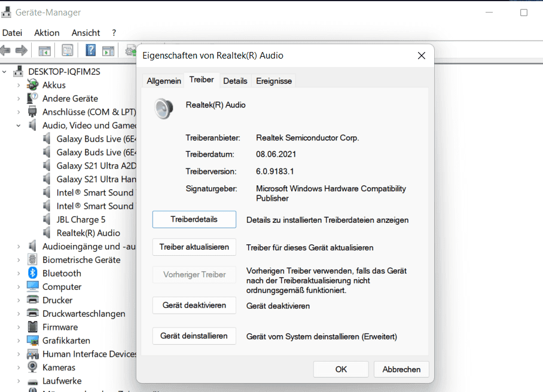
Task: Click the Grafikkarten display adapter icon
Action: pyautogui.click(x=33, y=341)
